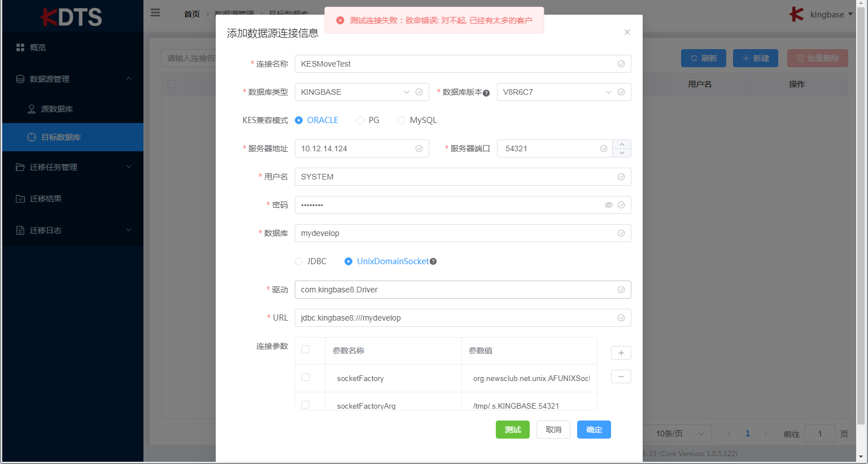Switch connection mode to JDBC

click(x=299, y=261)
